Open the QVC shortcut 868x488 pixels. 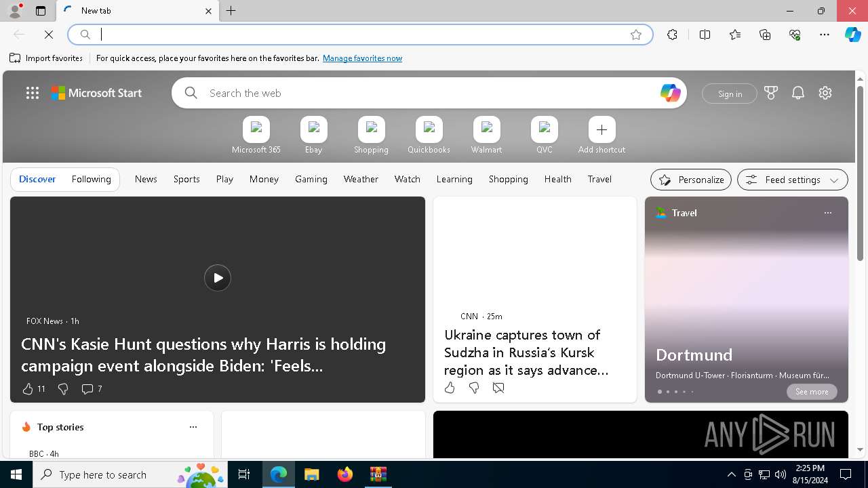tap(545, 136)
